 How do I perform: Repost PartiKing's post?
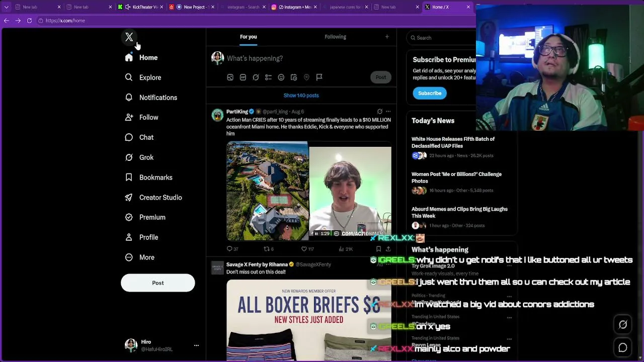pyautogui.click(x=269, y=249)
